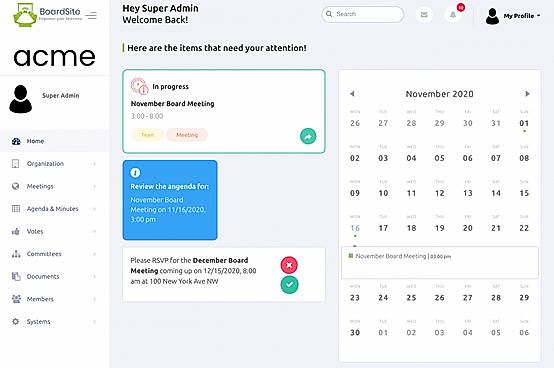This screenshot has height=368, width=554.
Task: Click the BoardSite logo
Action: point(47,15)
